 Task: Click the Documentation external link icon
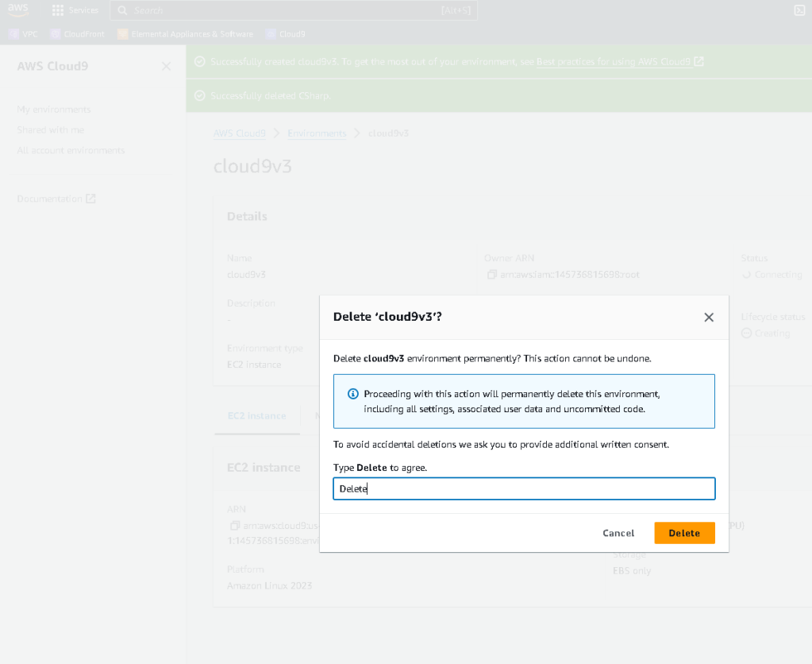click(90, 199)
